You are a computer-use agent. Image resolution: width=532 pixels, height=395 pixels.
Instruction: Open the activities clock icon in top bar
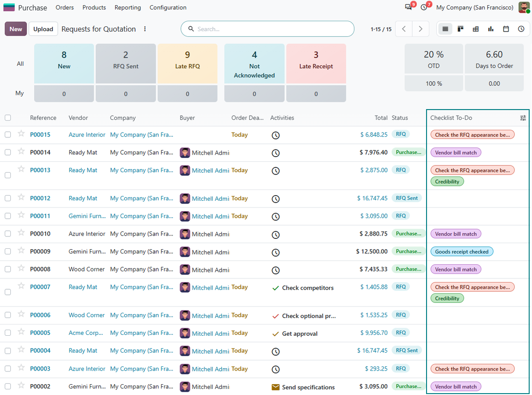[x=424, y=7]
